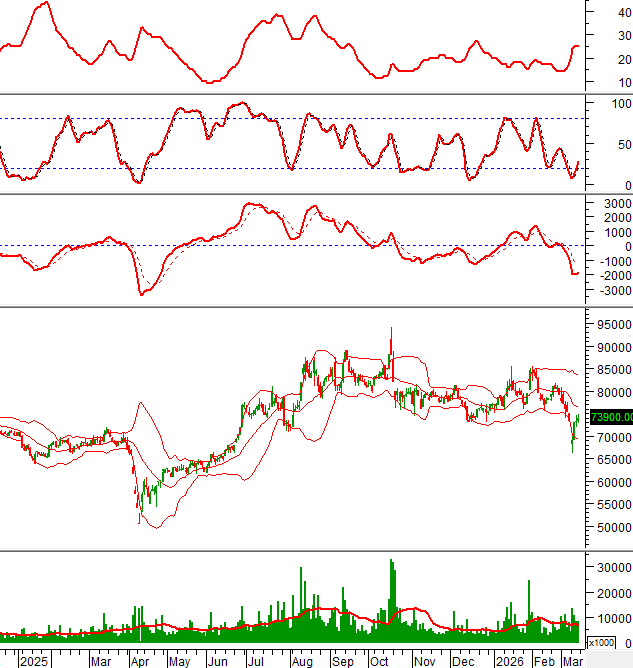
Task: Click the Oct month marker on time axis
Action: point(381,661)
